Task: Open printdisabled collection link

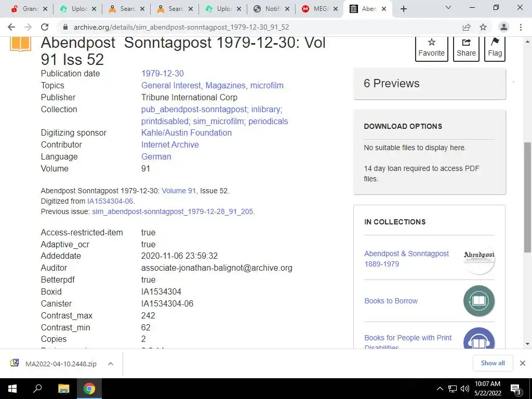Action: tap(165, 121)
